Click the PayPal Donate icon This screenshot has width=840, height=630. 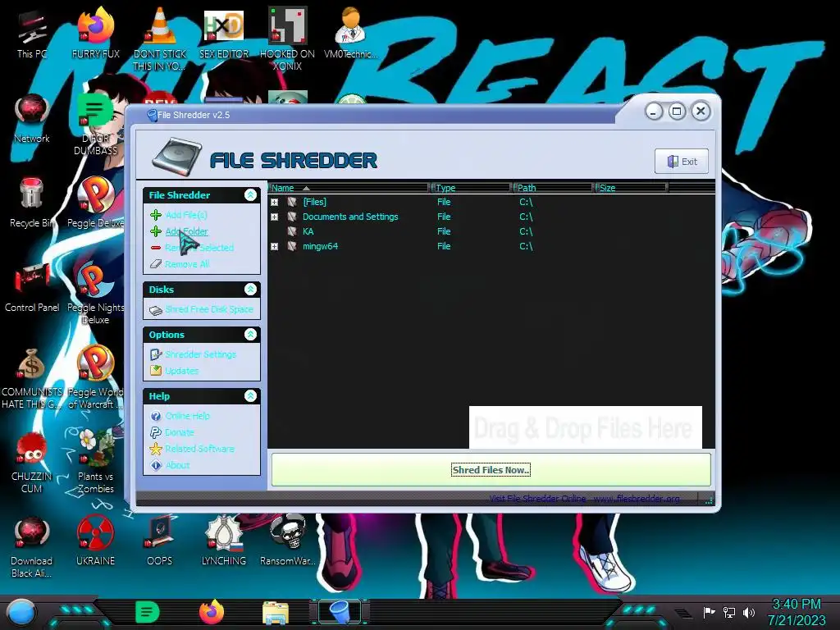156,432
